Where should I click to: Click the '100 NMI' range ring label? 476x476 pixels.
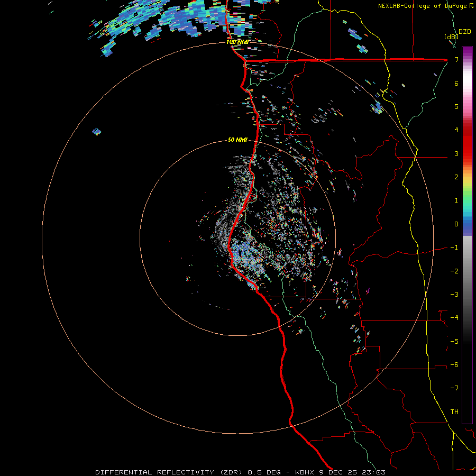pyautogui.click(x=237, y=42)
